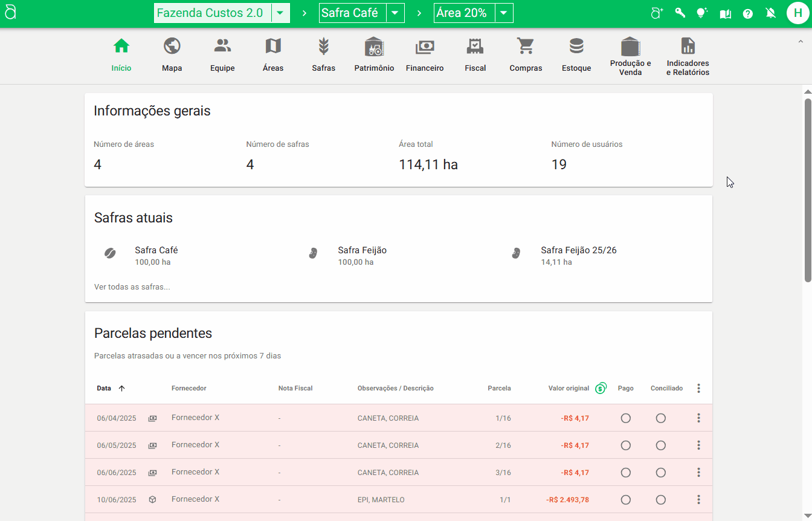Click the help question mark icon
Viewport: 812px width, 521px height.
tap(748, 13)
